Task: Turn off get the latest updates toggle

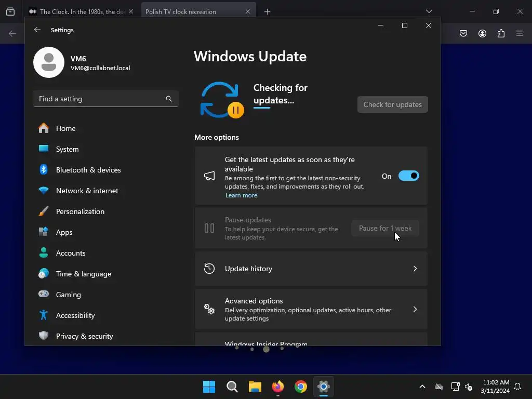Action: (x=408, y=176)
